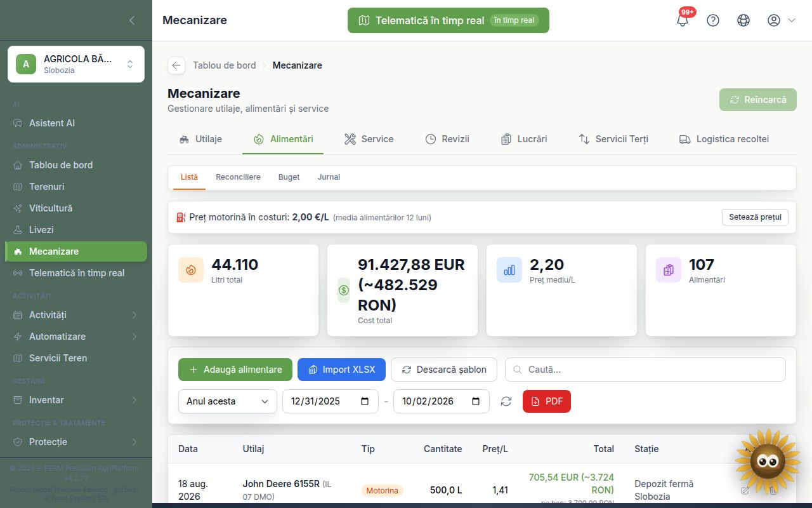This screenshot has width=812, height=508.
Task: Open Viticultură in the sidebar
Action: (x=76, y=208)
